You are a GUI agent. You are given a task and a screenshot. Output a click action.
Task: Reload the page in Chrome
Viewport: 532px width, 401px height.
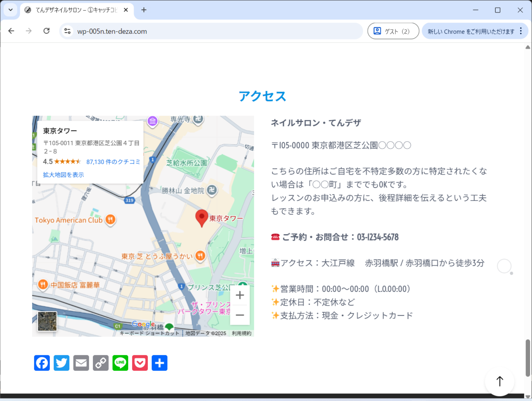pos(46,31)
